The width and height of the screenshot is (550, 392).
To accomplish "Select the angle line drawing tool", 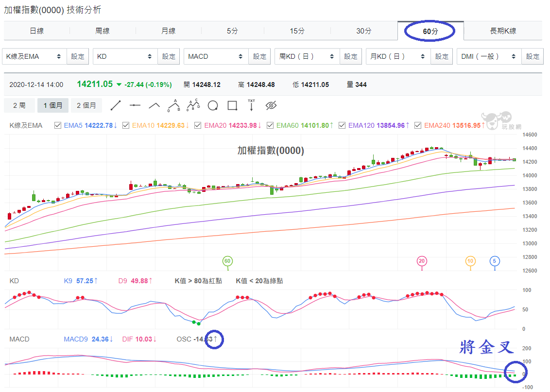I will pyautogui.click(x=155, y=105).
